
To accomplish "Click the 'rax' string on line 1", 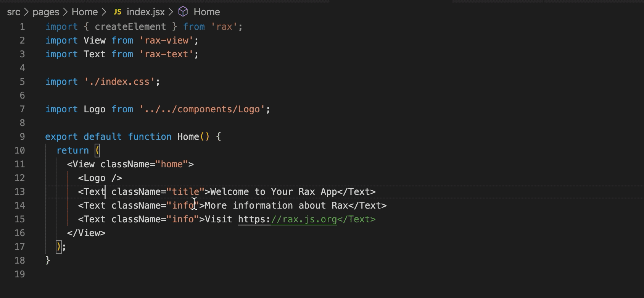I will click(224, 27).
